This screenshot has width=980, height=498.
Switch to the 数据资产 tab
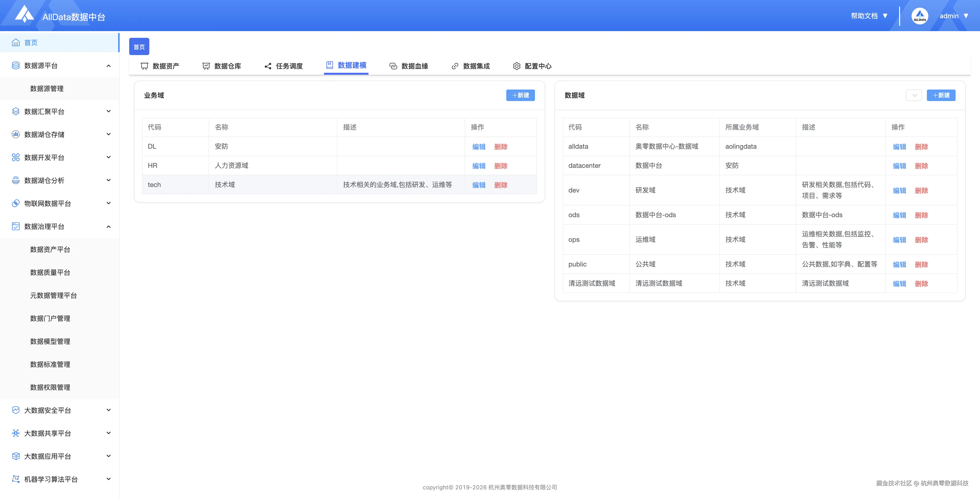160,66
